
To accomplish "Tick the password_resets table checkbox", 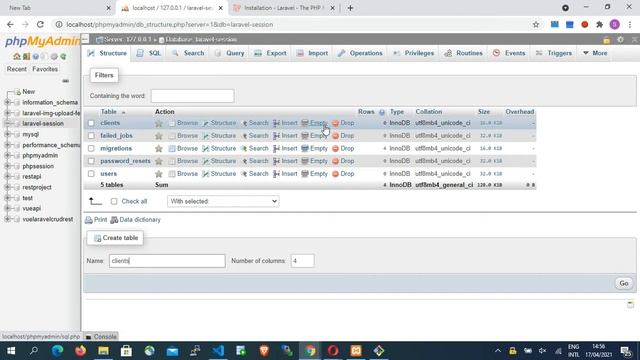I will pos(91,161).
